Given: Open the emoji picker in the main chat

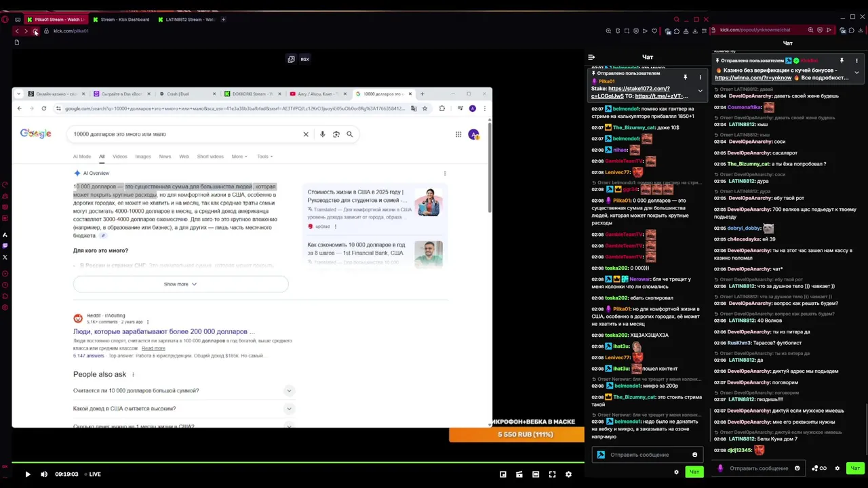Looking at the screenshot, I should click(694, 455).
